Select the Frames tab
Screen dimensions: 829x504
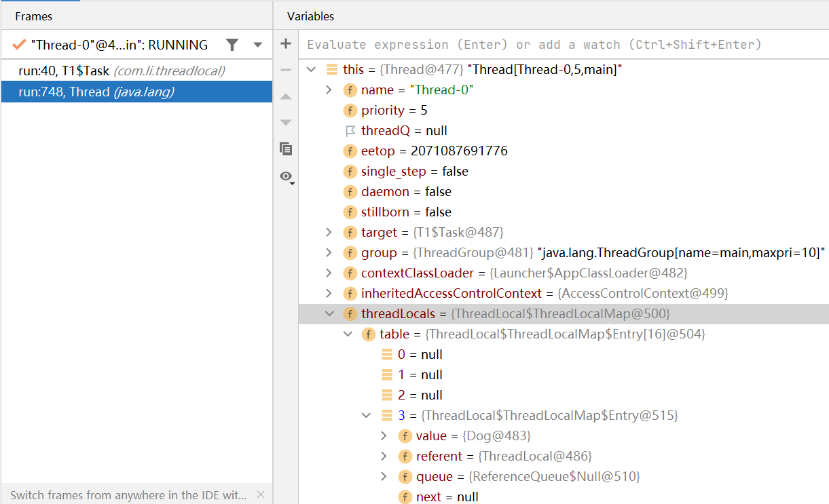click(34, 16)
